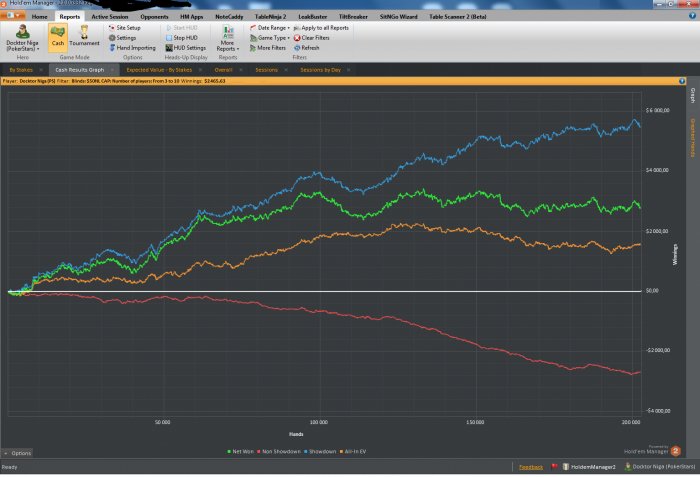The image size is (700, 477).
Task: Open Date Range filter dropdown
Action: click(x=270, y=28)
